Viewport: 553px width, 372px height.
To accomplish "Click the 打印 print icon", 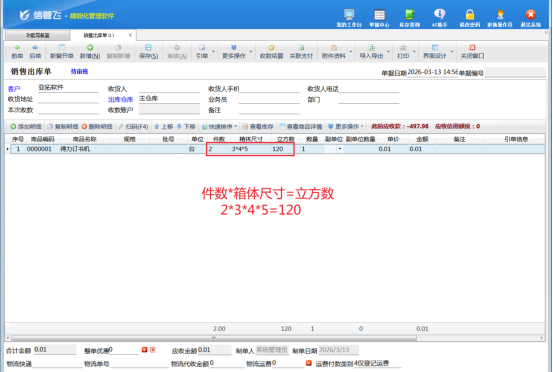I will point(403,51).
